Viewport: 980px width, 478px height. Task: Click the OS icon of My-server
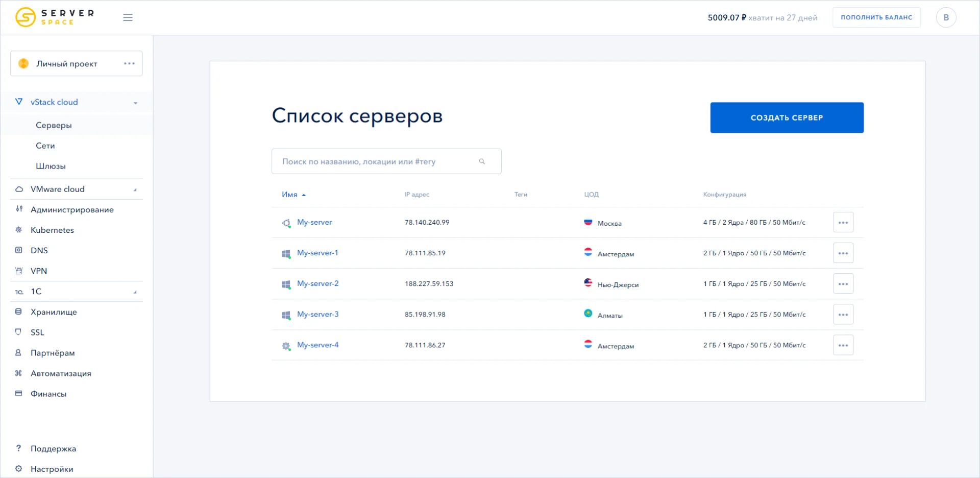286,223
